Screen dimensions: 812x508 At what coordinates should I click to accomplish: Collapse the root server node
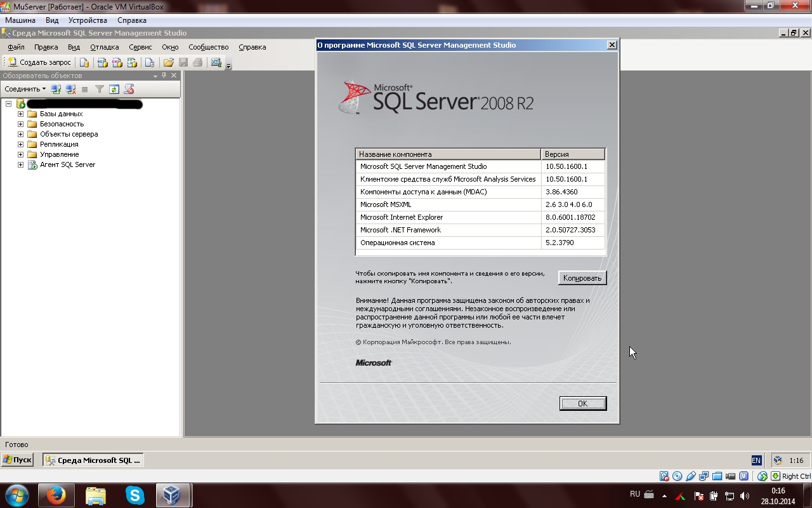click(9, 104)
